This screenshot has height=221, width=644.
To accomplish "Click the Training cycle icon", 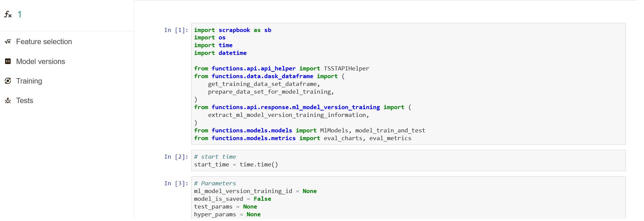I will click(x=8, y=81).
